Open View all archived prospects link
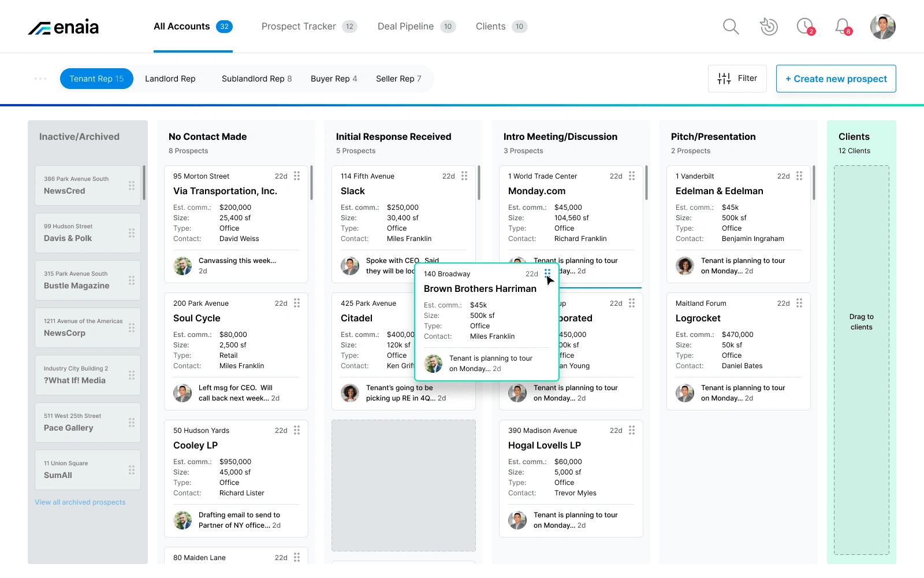Image resolution: width=924 pixels, height=578 pixels. point(80,502)
